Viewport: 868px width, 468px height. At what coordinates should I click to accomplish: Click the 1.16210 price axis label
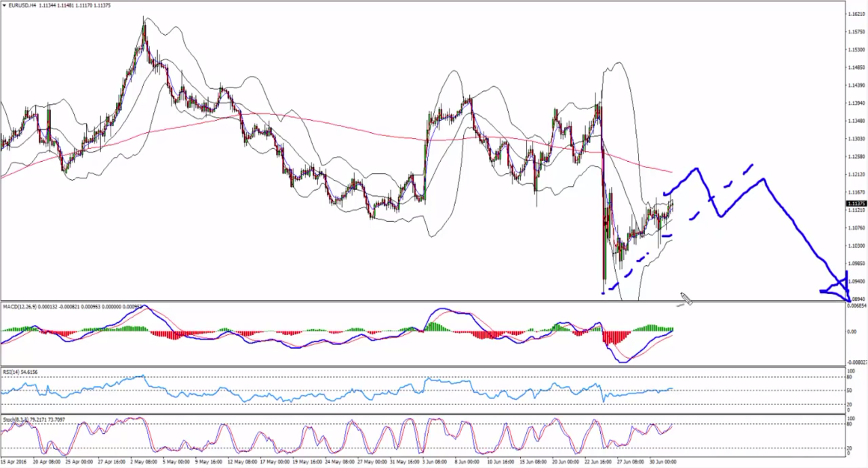click(x=856, y=14)
